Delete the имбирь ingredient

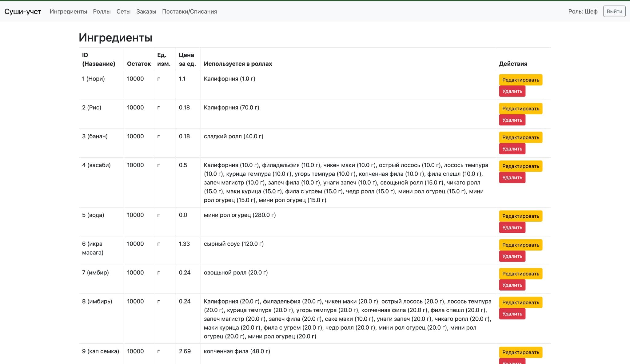click(x=512, y=314)
